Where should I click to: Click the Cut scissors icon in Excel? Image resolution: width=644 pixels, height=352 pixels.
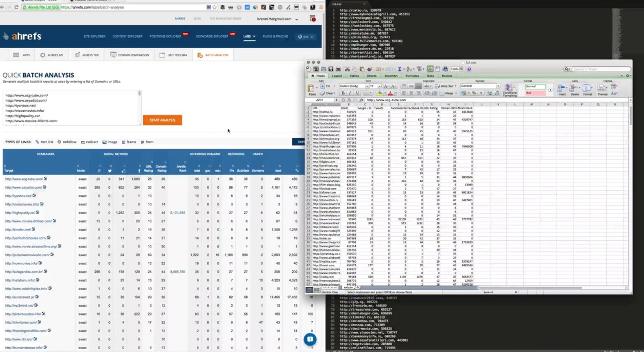pyautogui.click(x=347, y=69)
